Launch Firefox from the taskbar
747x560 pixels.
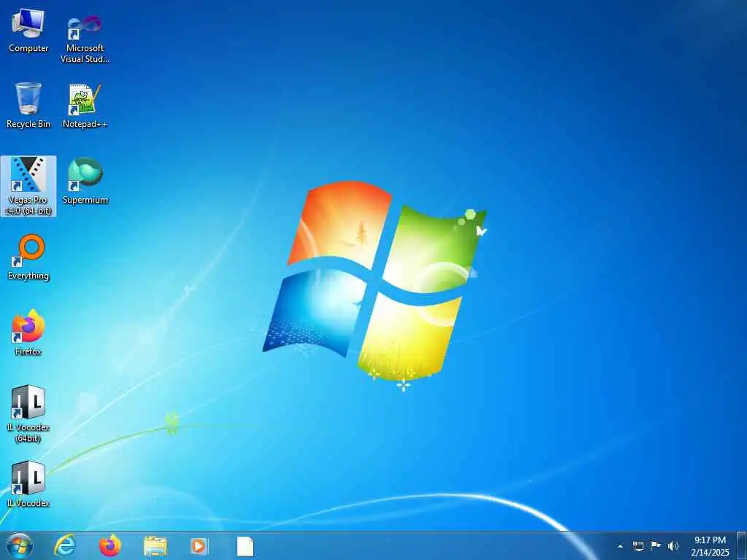pyautogui.click(x=110, y=545)
